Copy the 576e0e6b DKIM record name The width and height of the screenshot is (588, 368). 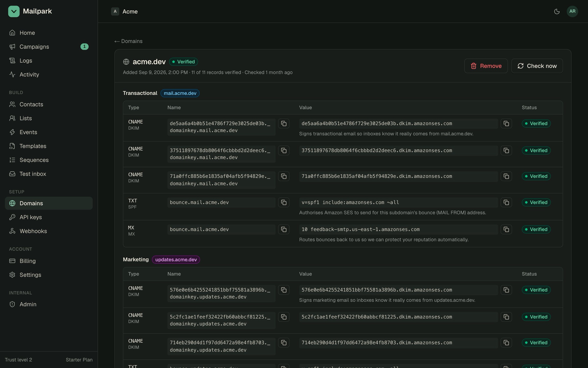pyautogui.click(x=284, y=290)
